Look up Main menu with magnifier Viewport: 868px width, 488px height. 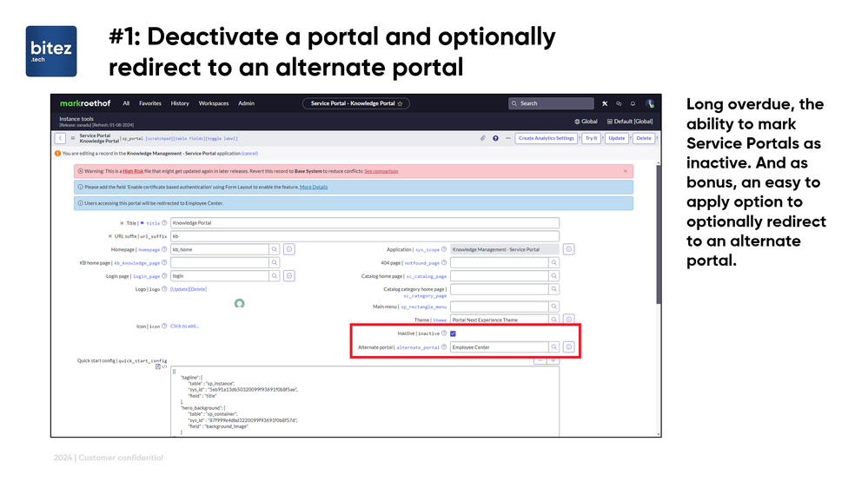coord(554,307)
